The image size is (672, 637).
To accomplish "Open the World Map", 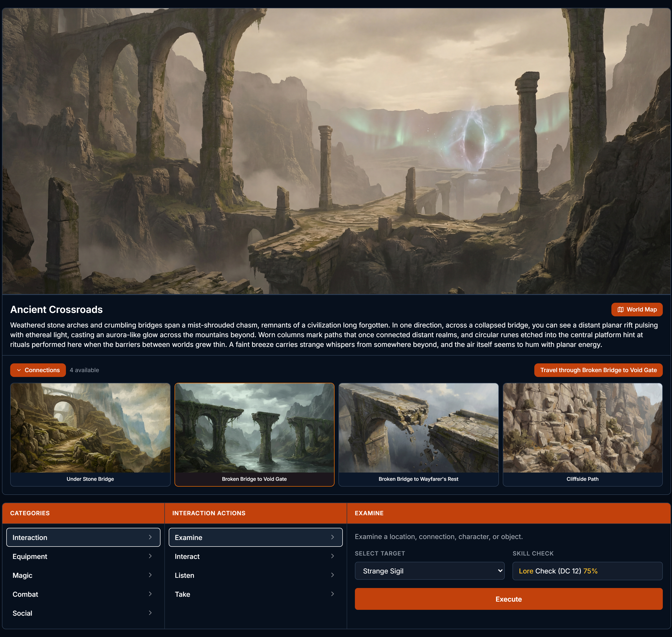I will [637, 309].
